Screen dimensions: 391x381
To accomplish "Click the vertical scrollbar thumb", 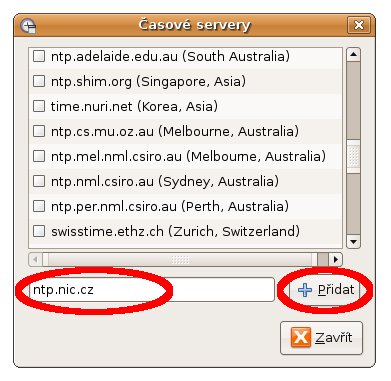I will point(353,156).
